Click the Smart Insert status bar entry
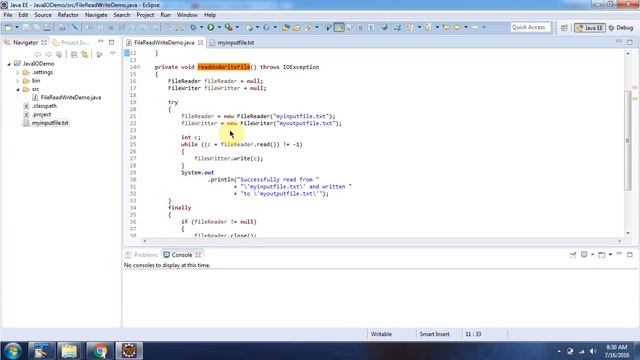This screenshot has width=640, height=360. point(434,334)
